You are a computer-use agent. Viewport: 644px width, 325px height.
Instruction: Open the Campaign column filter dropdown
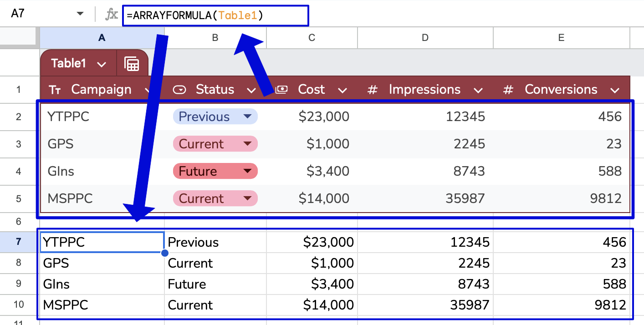[x=148, y=89]
